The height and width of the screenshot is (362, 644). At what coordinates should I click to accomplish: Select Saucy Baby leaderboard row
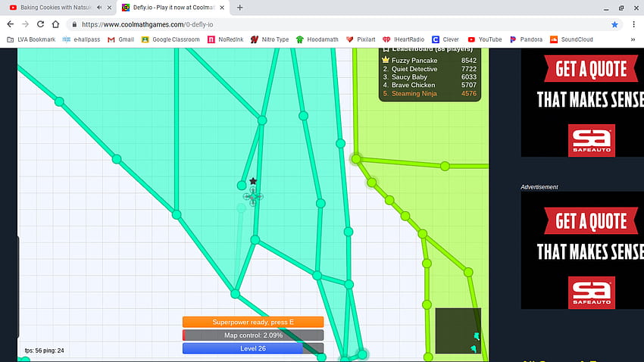[429, 77]
